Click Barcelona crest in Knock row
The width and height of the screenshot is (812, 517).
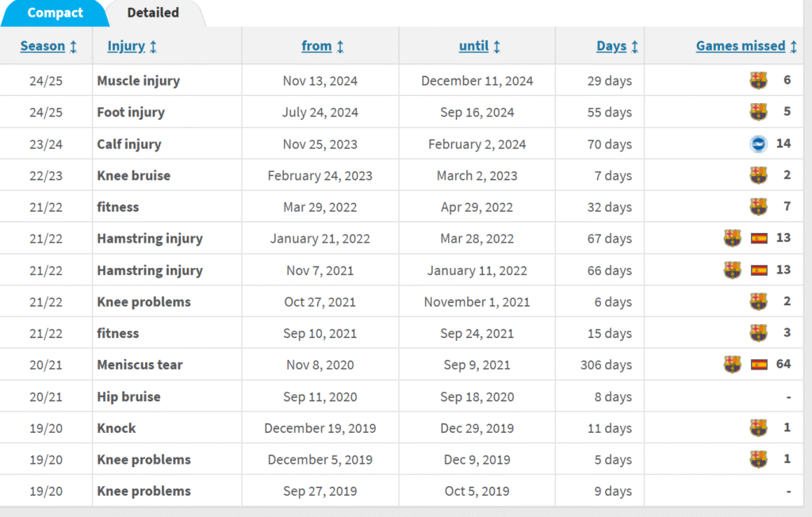758,428
